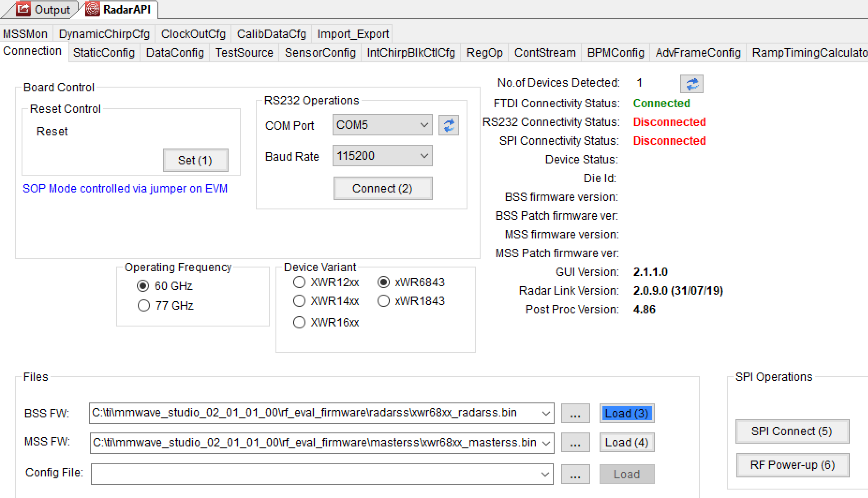Viewport: 868px width, 498px height.
Task: Browse for MSS FW file
Action: tap(575, 442)
